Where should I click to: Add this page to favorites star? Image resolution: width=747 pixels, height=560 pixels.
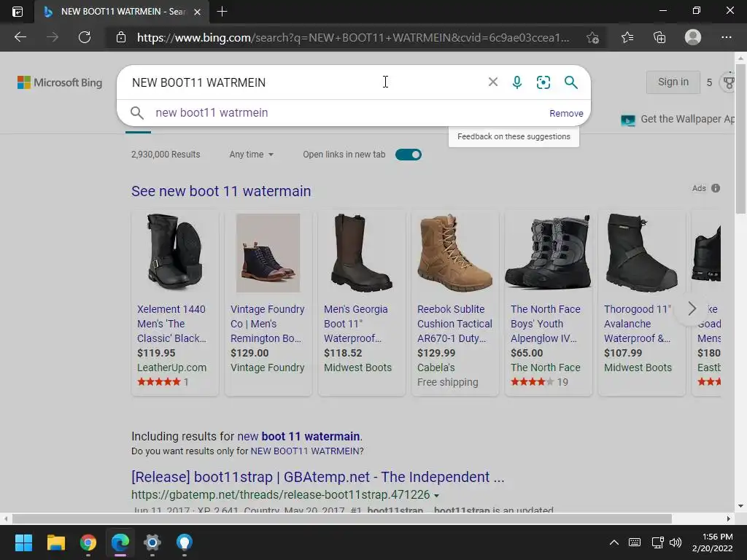coord(592,38)
